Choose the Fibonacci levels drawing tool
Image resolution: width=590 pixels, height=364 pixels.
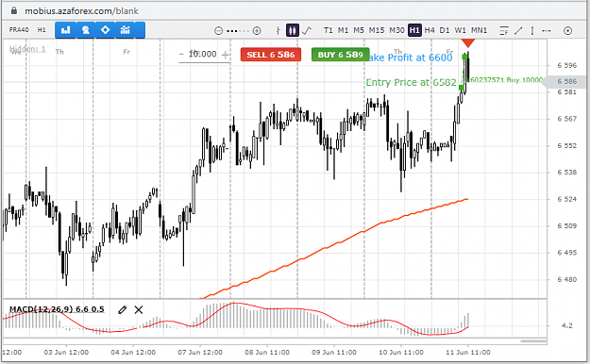pyautogui.click(x=504, y=31)
